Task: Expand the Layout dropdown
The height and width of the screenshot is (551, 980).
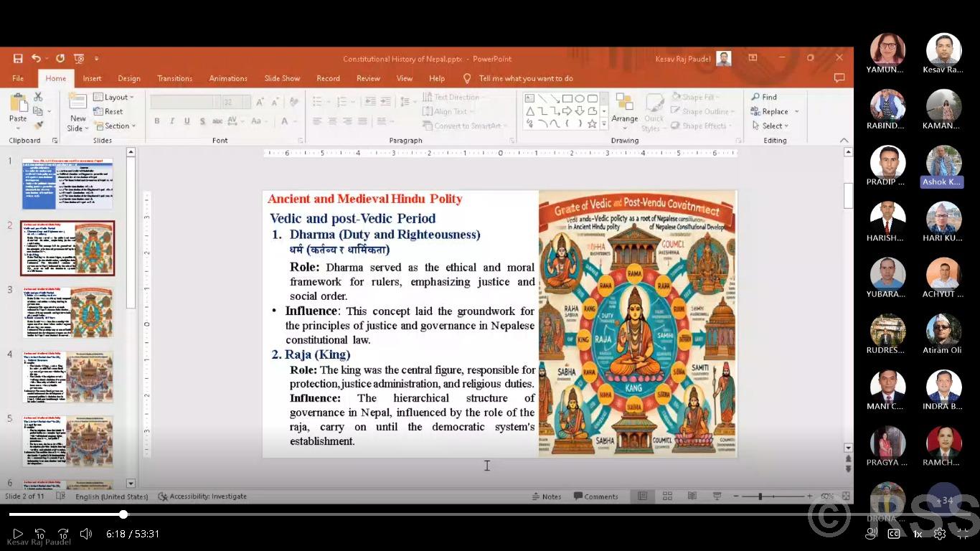Action: tap(115, 97)
